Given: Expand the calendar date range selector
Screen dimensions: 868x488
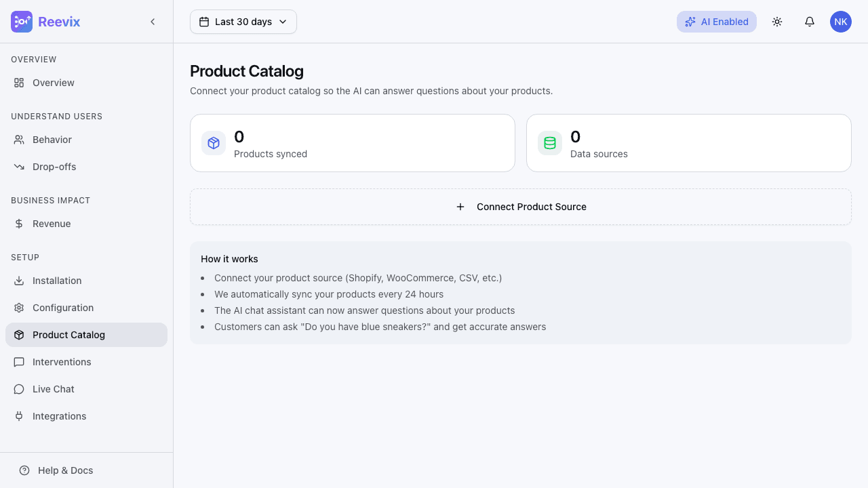Looking at the screenshot, I should (205, 21).
